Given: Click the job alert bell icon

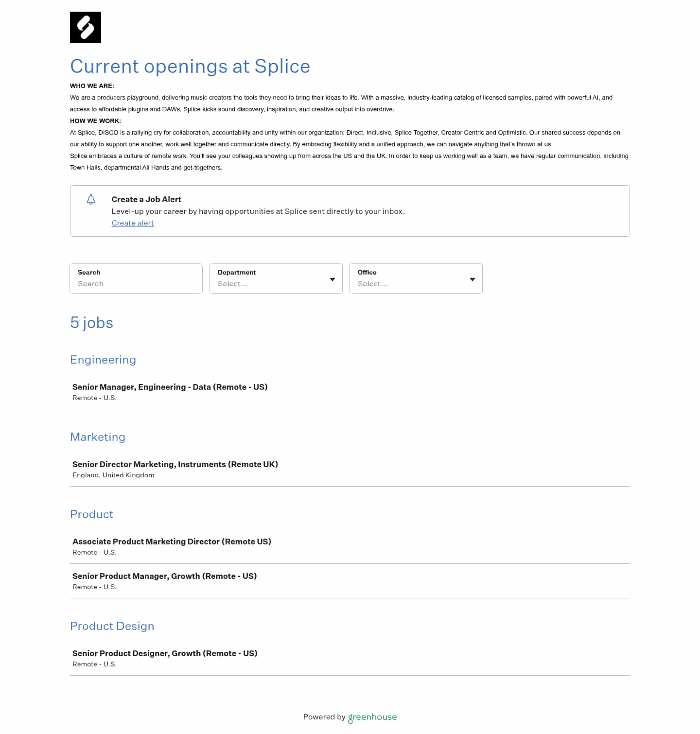Looking at the screenshot, I should 91,199.
